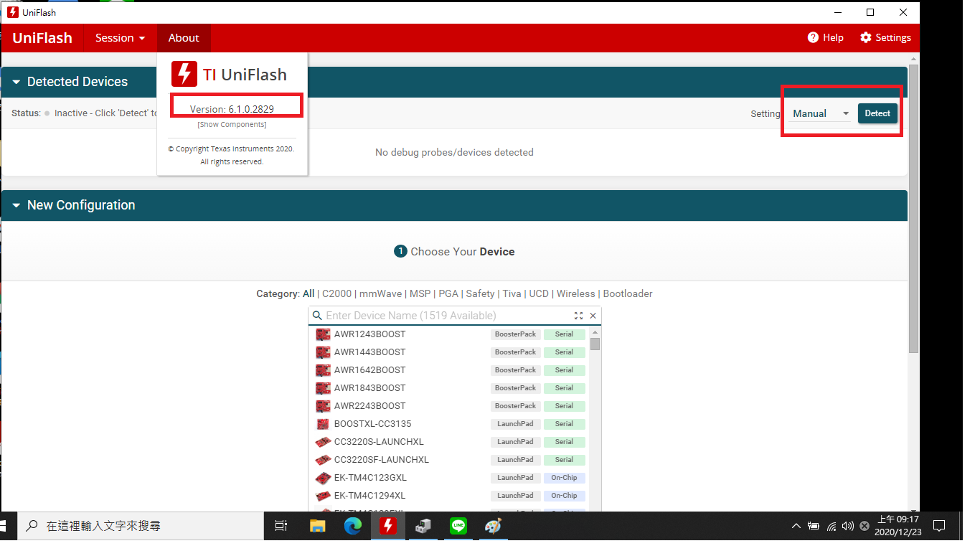980x551 pixels.
Task: Expand the device list with the fullscreen icon
Action: [578, 316]
